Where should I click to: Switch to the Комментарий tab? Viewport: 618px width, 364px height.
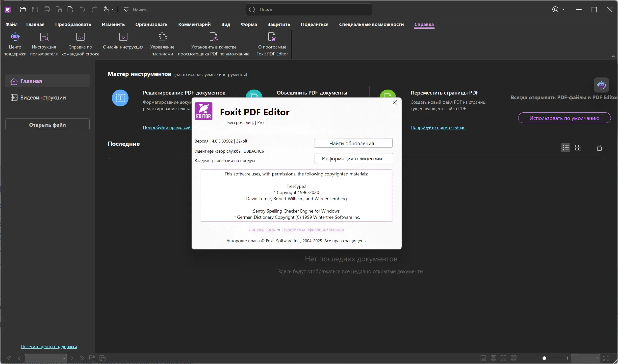(x=194, y=24)
